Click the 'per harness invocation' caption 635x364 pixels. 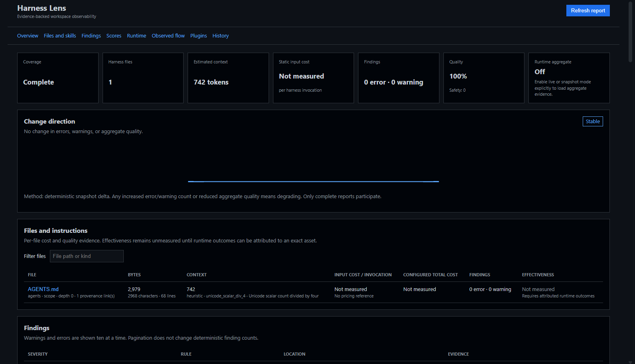(x=300, y=90)
